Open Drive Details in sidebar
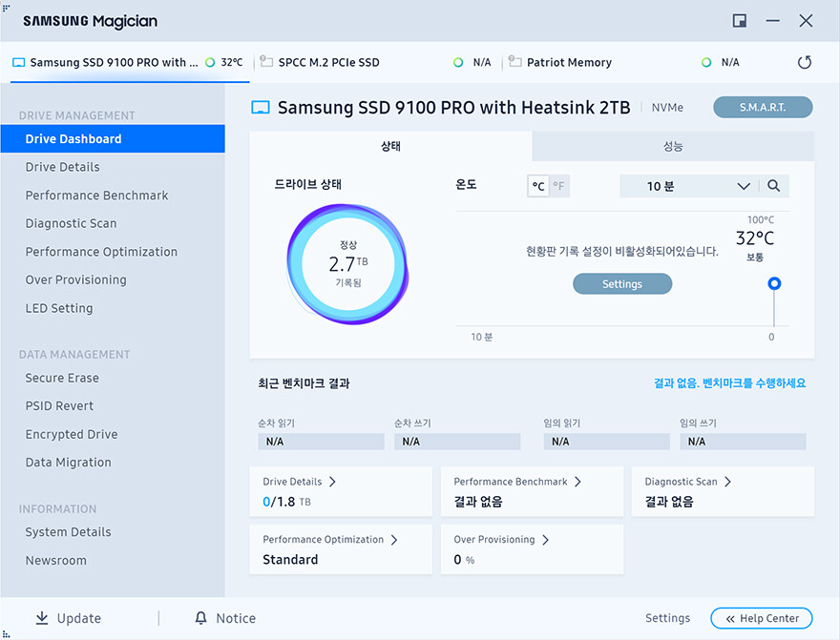The image size is (840, 640). [113, 167]
